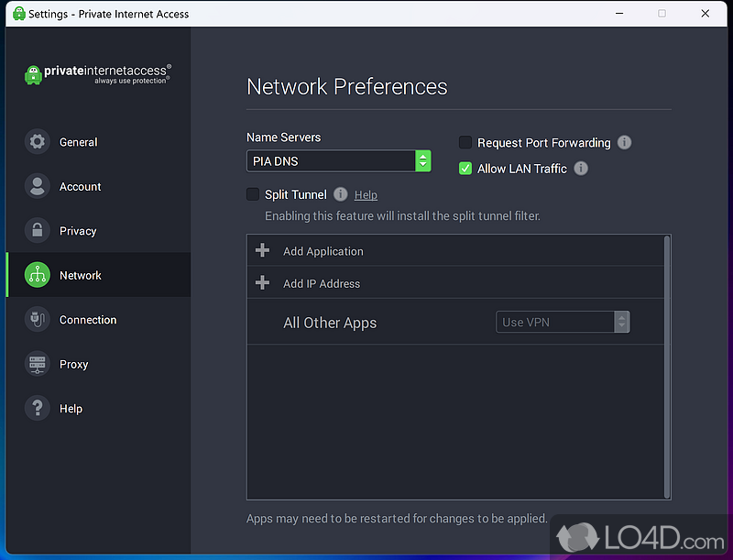The width and height of the screenshot is (733, 560).
Task: Click the Split Tunnel info icon
Action: point(340,194)
